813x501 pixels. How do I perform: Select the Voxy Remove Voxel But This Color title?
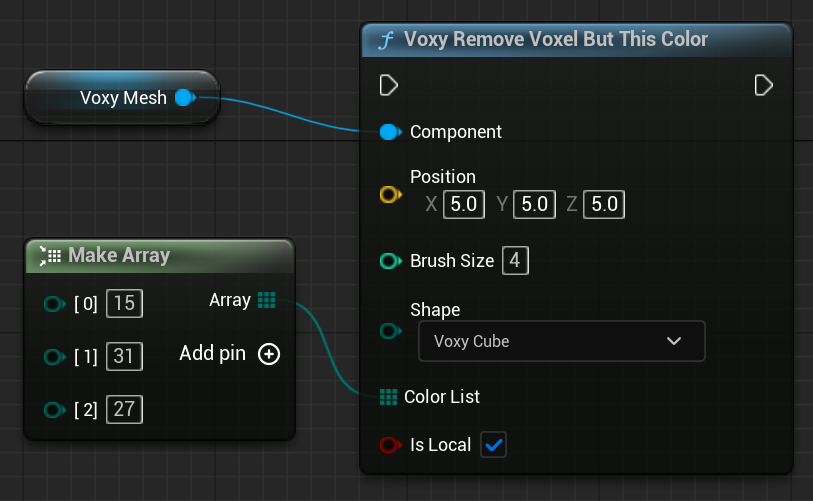(x=555, y=40)
